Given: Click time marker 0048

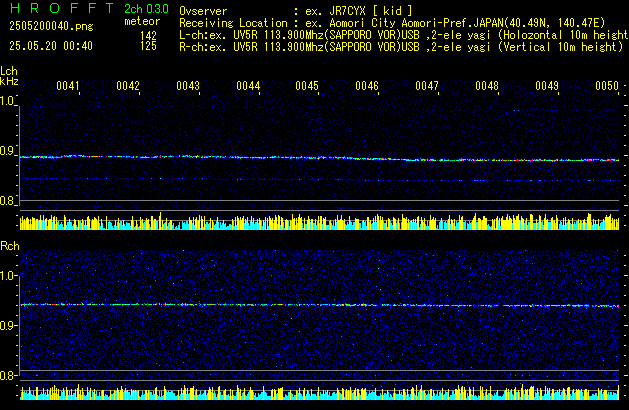Looking at the screenshot, I should [x=487, y=86].
